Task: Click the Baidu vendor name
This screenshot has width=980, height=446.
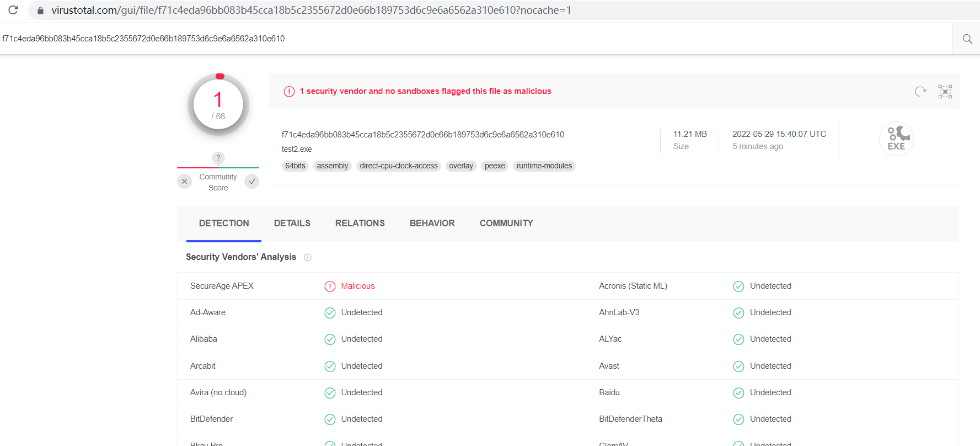Action: click(609, 392)
